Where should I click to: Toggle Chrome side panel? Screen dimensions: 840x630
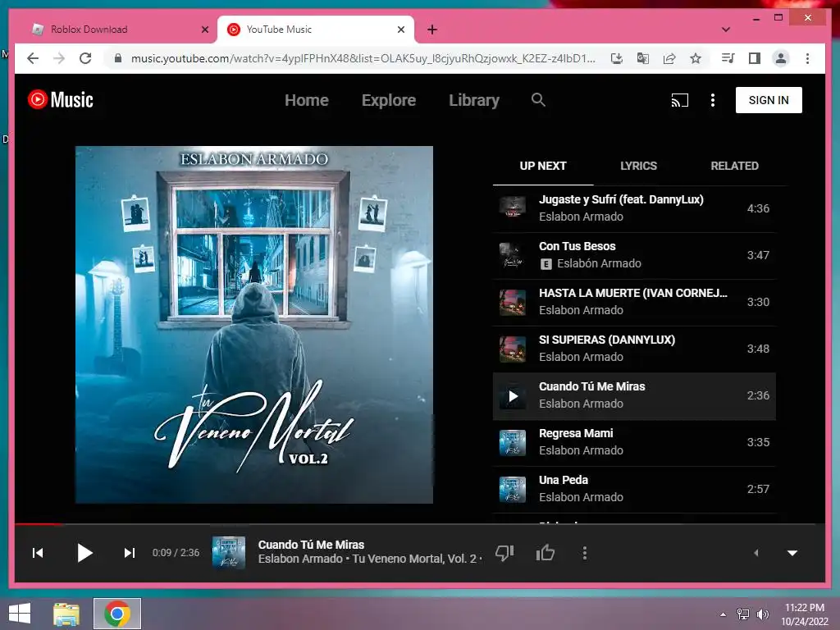755,58
